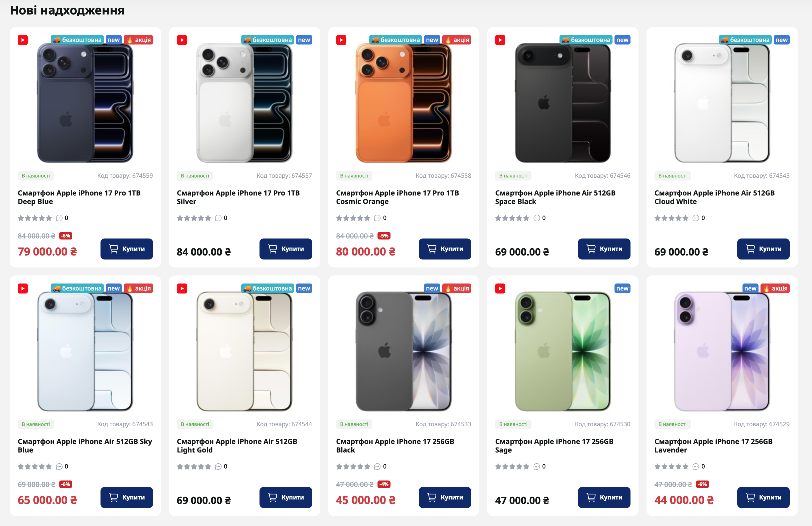Play video for iPhone 17 Pro Silver
Viewport: 812px width, 526px height.
coord(182,40)
